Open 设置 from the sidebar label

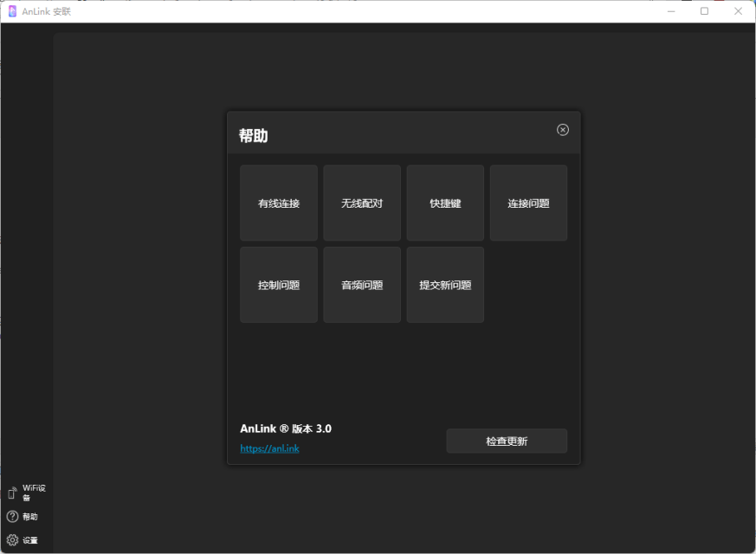point(30,540)
